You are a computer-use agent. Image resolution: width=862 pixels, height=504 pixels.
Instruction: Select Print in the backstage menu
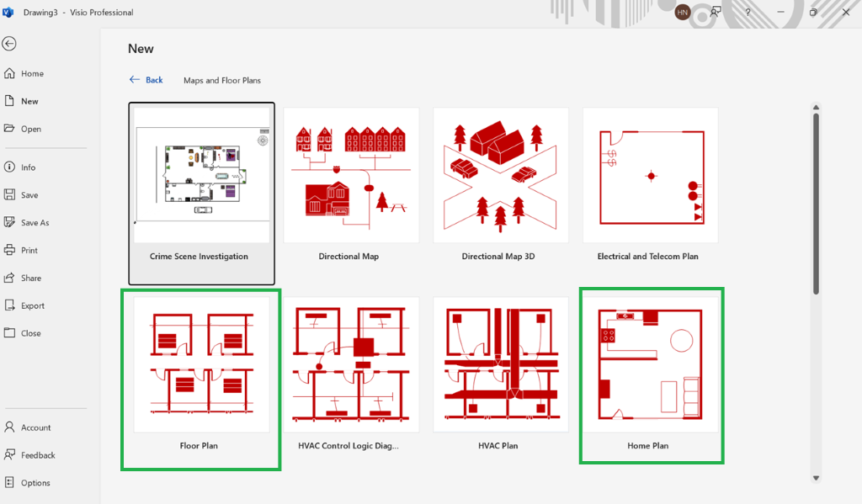coord(29,251)
